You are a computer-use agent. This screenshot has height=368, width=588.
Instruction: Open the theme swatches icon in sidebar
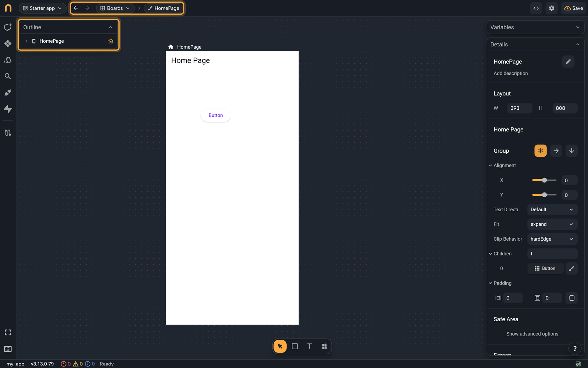(8, 60)
